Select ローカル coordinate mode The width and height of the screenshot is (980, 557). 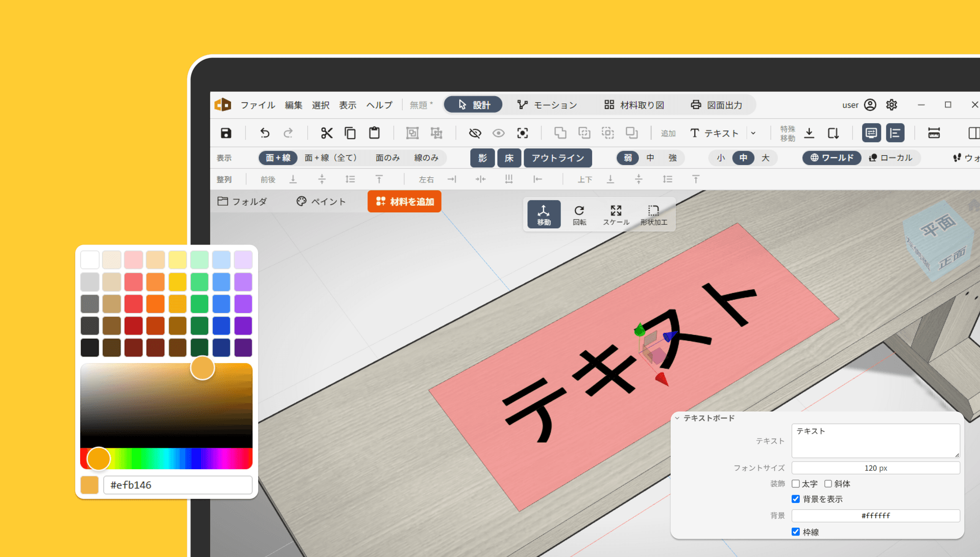coord(891,158)
